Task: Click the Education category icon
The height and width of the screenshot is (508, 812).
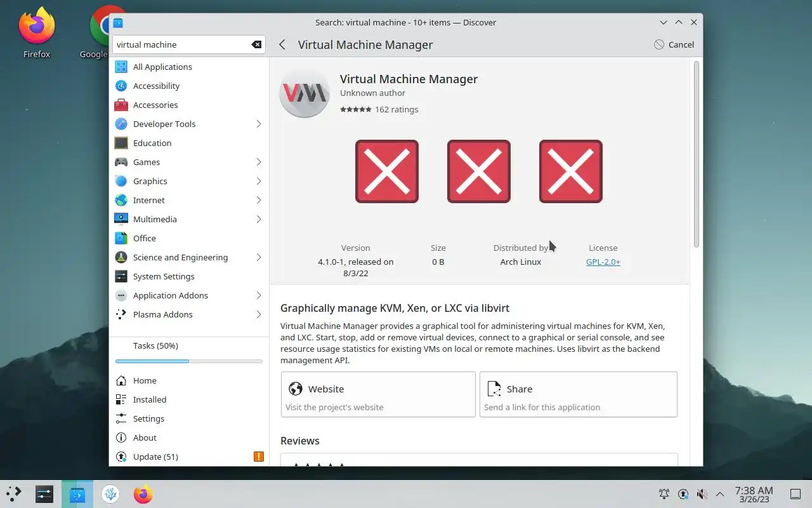Action: [121, 143]
